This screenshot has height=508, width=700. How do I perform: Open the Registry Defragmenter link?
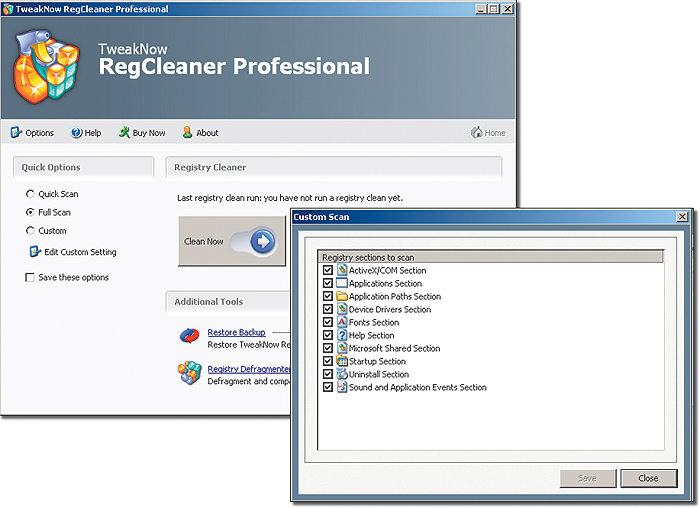[x=249, y=369]
